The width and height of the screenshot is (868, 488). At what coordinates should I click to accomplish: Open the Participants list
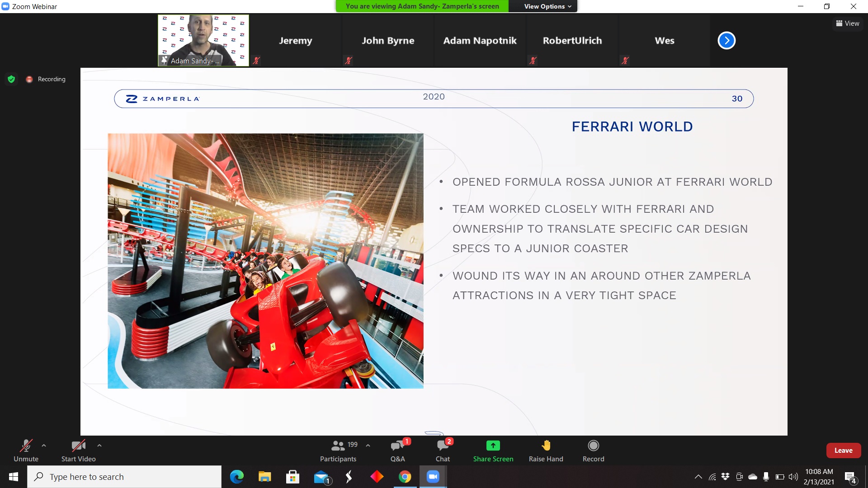click(338, 446)
